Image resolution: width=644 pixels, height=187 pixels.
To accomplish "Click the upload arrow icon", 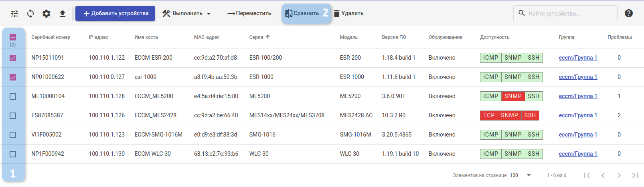I will [x=63, y=14].
